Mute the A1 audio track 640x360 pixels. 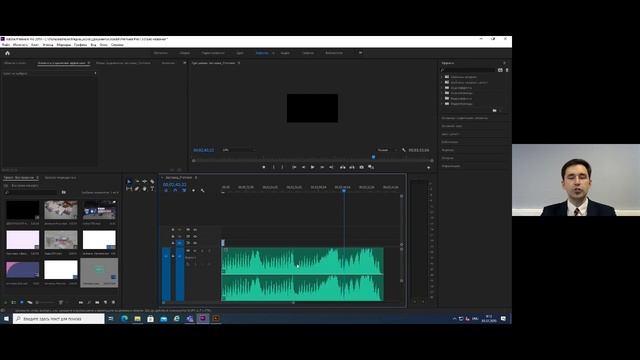[x=195, y=251]
